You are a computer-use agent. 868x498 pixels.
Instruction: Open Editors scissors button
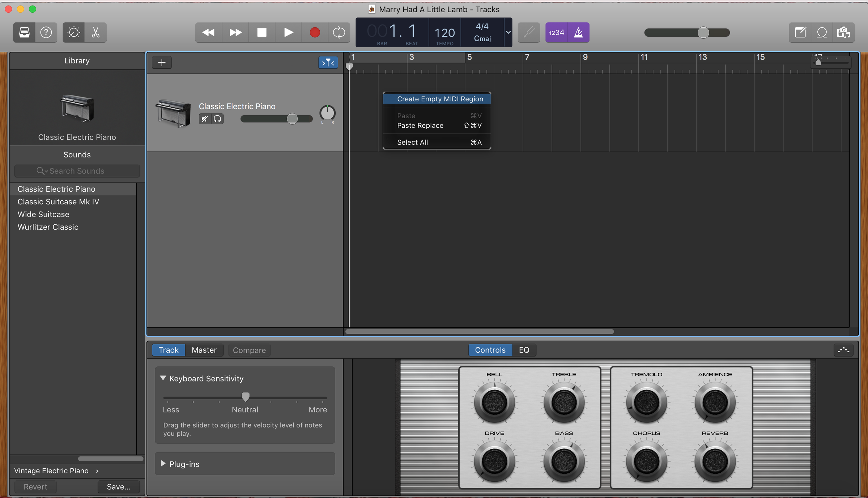coord(95,33)
